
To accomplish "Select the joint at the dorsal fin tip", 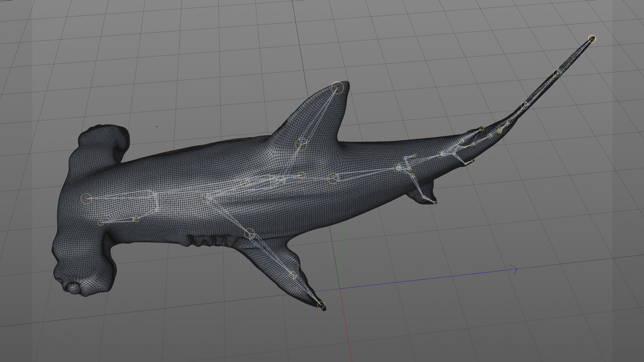I will pos(337,87).
